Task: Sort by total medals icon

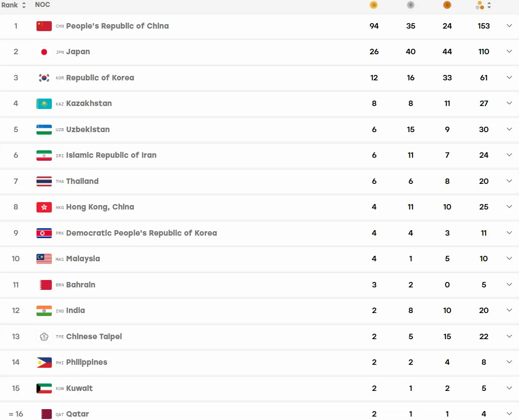Action: (x=483, y=5)
